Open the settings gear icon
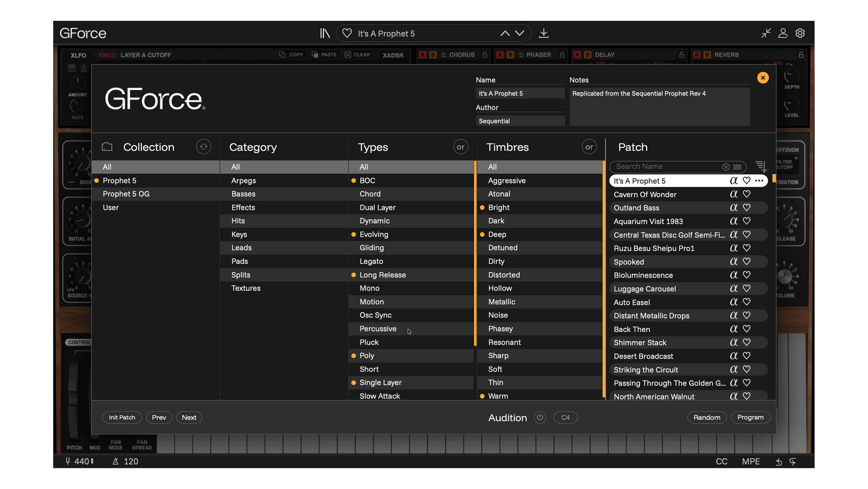Viewport: 868px width, 489px height. pyautogui.click(x=800, y=33)
